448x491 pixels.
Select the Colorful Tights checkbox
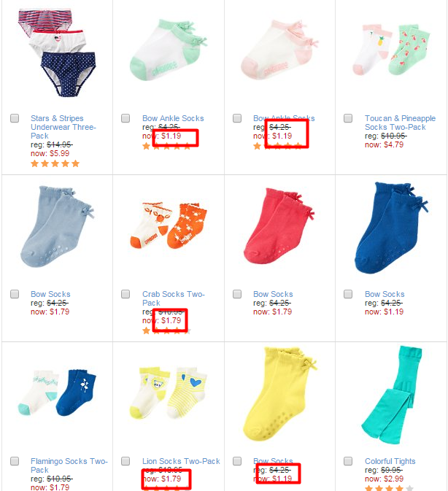(x=348, y=461)
